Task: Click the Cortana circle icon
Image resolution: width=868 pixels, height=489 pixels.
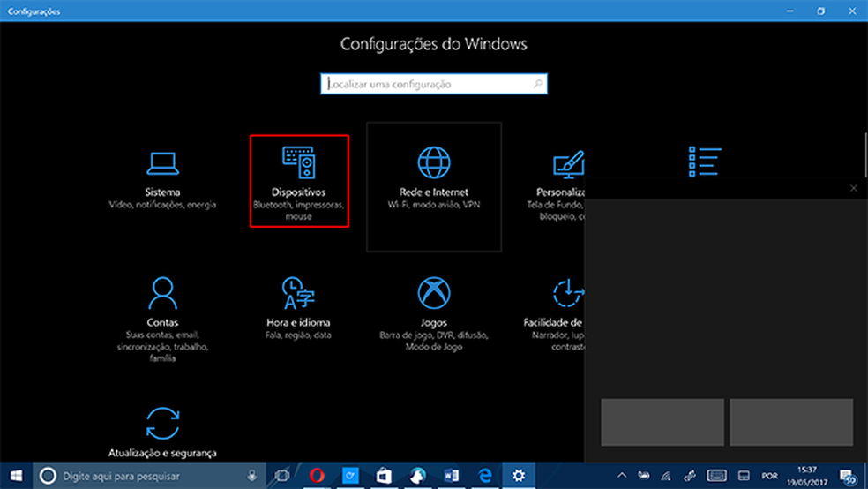Action: 48,476
